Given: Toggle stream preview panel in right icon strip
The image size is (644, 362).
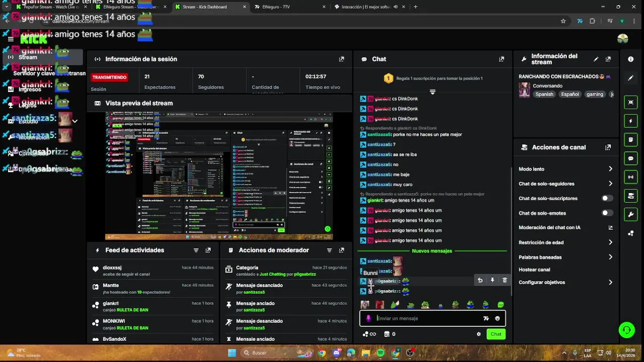Looking at the screenshot, I should point(631,102).
